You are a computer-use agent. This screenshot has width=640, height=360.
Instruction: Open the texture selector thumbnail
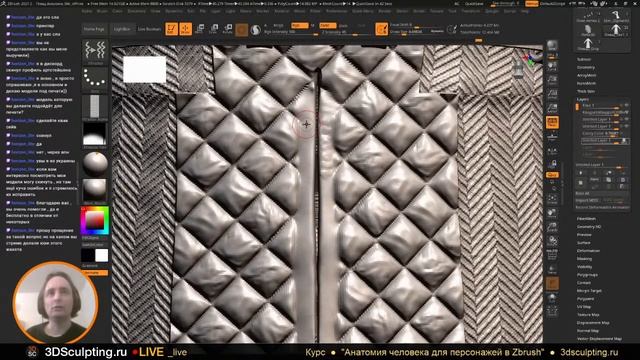tap(95, 134)
